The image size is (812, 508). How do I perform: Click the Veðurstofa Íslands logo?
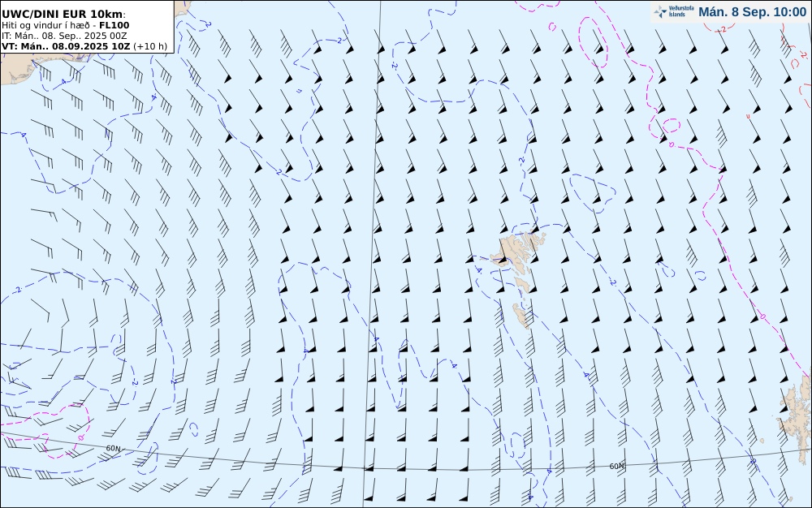[x=674, y=11]
